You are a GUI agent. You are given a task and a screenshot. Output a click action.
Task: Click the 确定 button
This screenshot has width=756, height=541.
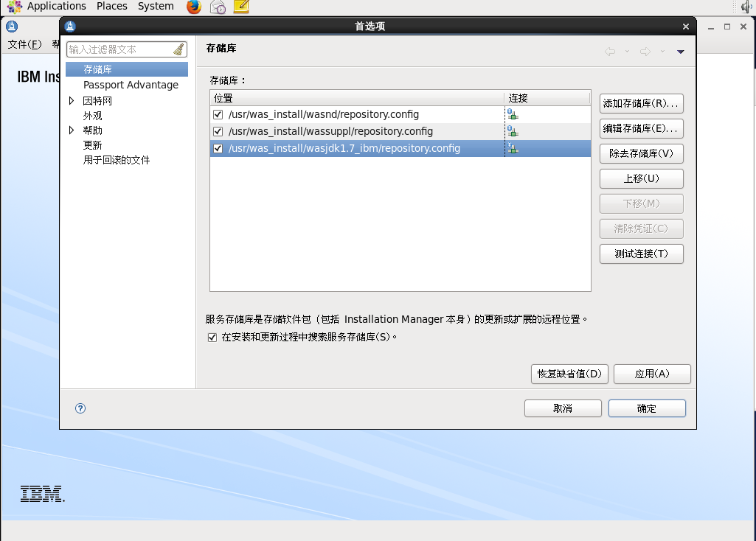[x=647, y=408]
